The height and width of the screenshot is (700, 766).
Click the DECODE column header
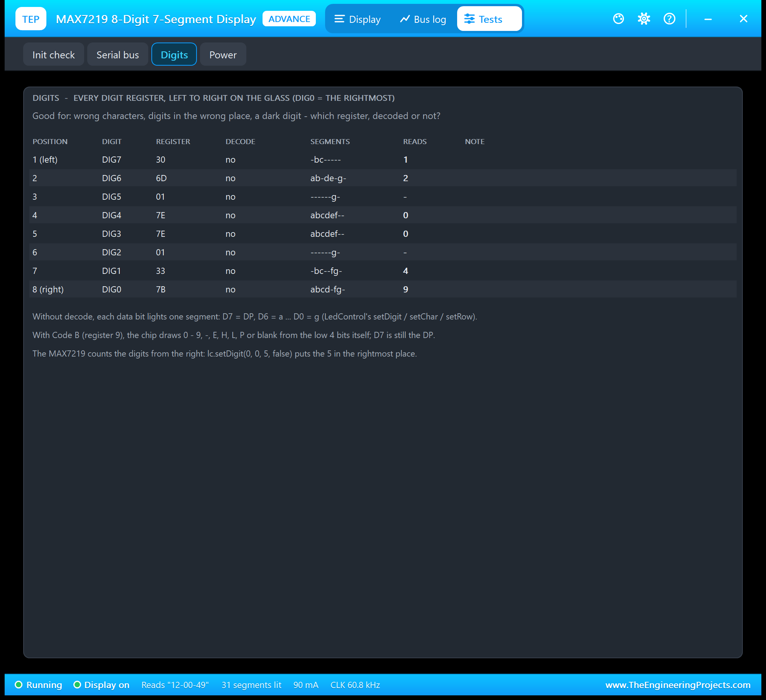(x=240, y=141)
